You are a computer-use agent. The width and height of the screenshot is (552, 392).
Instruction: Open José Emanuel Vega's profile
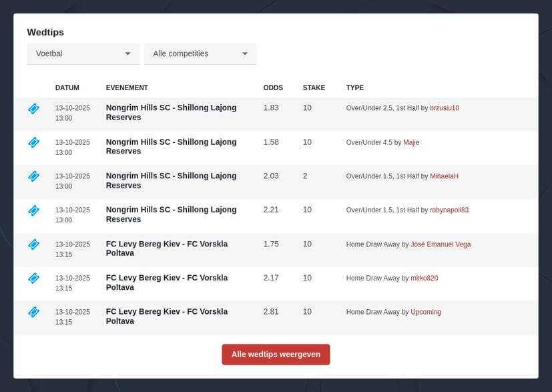441,244
